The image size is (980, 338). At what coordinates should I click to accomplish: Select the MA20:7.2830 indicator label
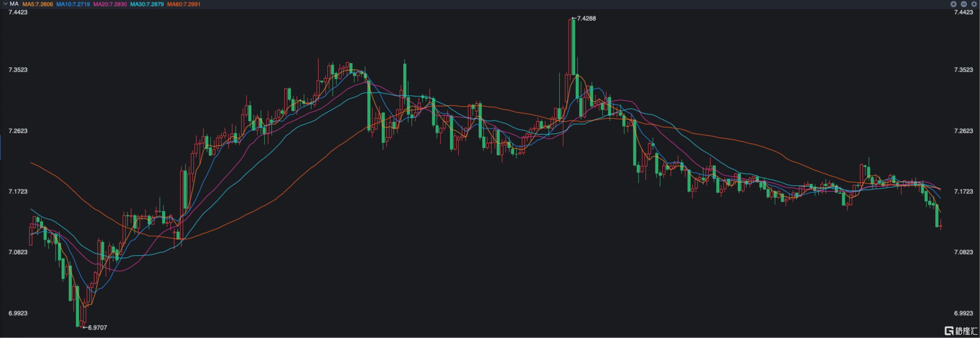coord(110,4)
